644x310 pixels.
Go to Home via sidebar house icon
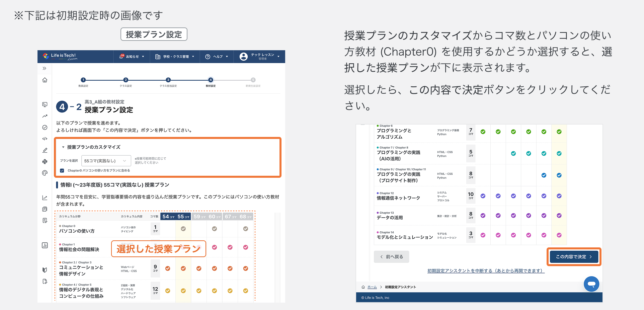click(45, 80)
